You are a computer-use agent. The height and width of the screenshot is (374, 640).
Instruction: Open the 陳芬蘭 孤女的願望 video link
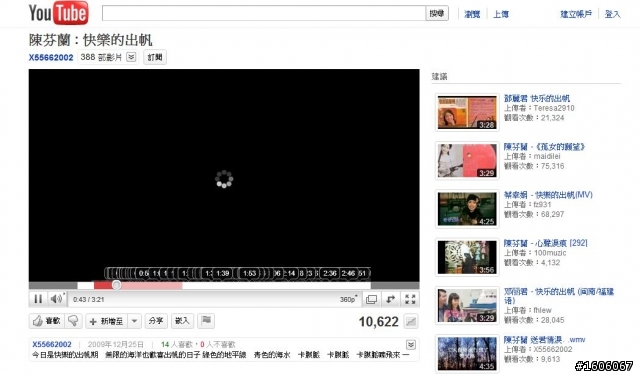(x=544, y=147)
